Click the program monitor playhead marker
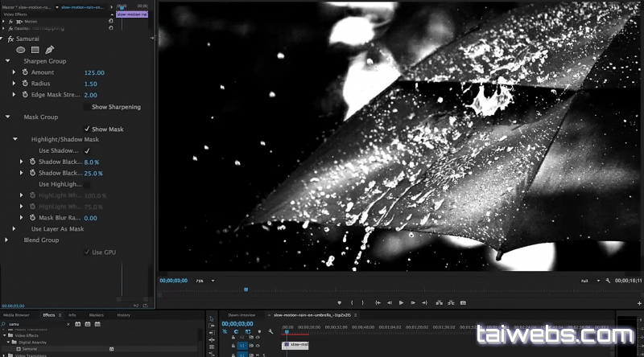 (x=246, y=289)
